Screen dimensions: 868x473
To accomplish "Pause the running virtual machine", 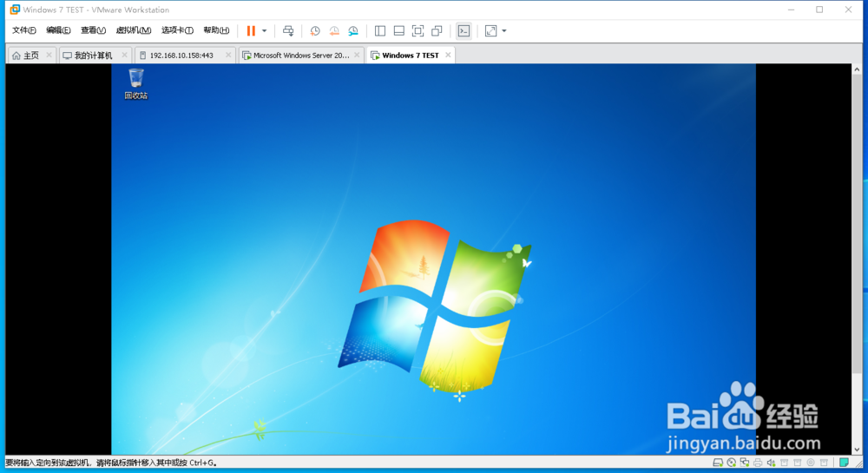I will coord(252,31).
